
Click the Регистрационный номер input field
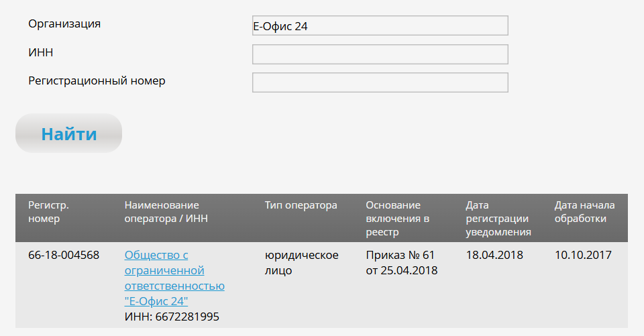(380, 82)
